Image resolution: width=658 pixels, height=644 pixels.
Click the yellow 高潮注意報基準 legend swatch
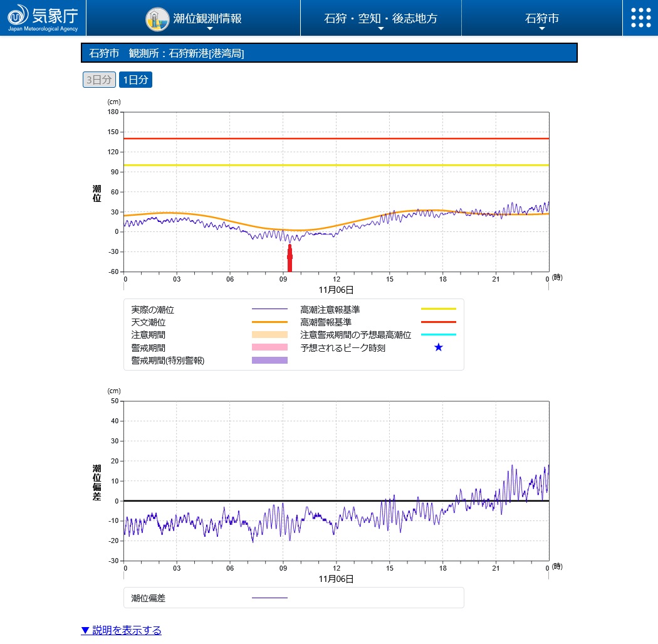pyautogui.click(x=438, y=309)
